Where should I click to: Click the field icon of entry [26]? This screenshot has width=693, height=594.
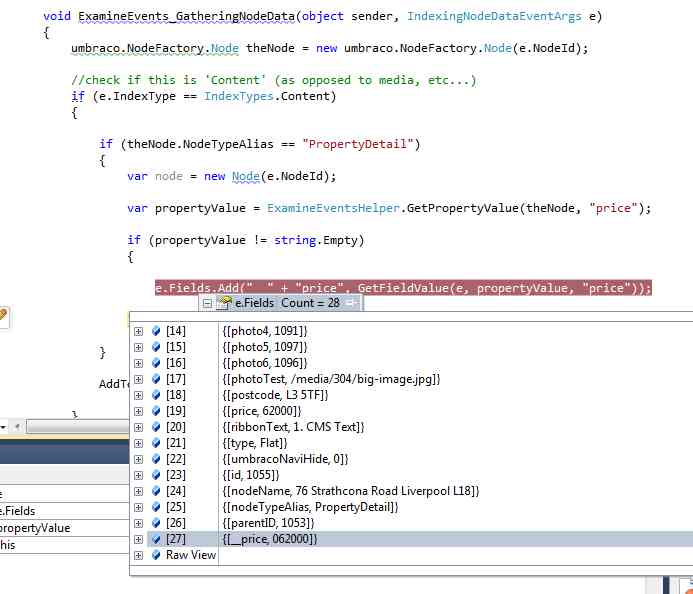(x=156, y=523)
